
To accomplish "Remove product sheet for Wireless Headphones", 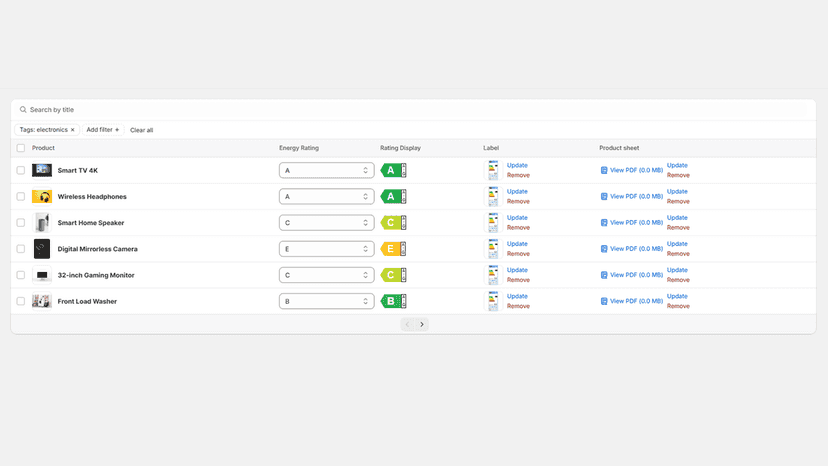I will coord(678,201).
